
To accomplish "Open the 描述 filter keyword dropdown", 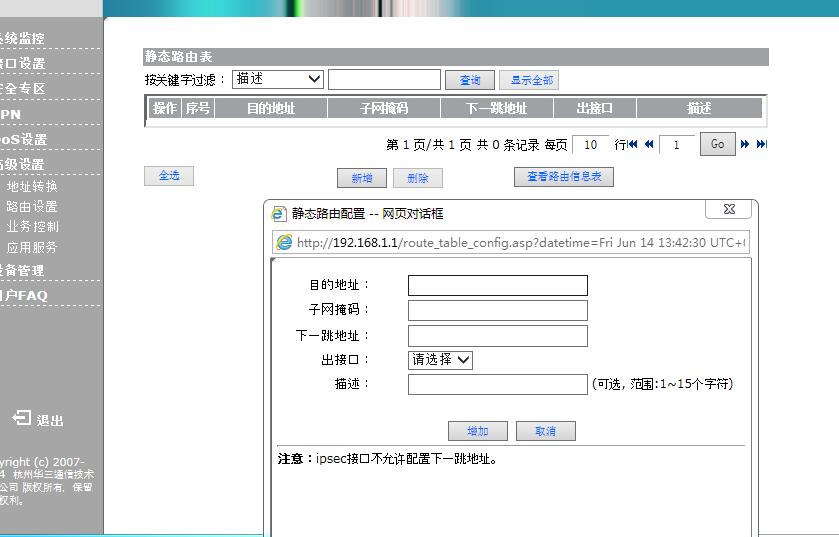I will click(x=278, y=79).
